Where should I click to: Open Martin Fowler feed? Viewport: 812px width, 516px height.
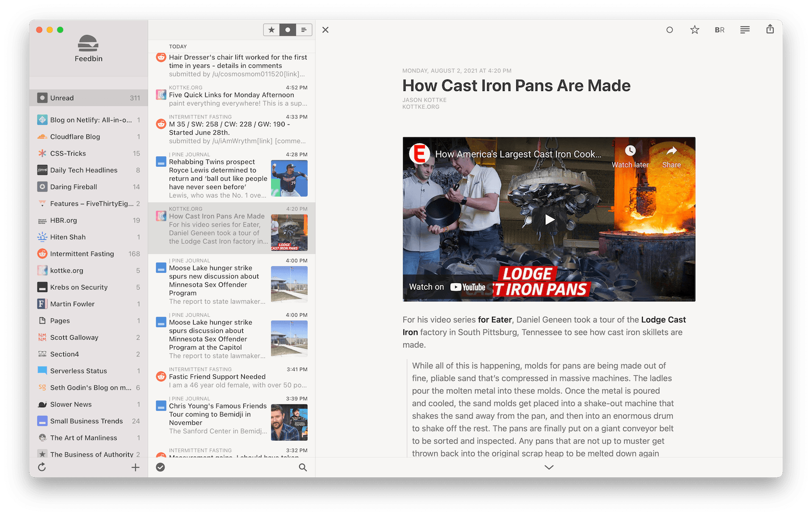pyautogui.click(x=88, y=304)
